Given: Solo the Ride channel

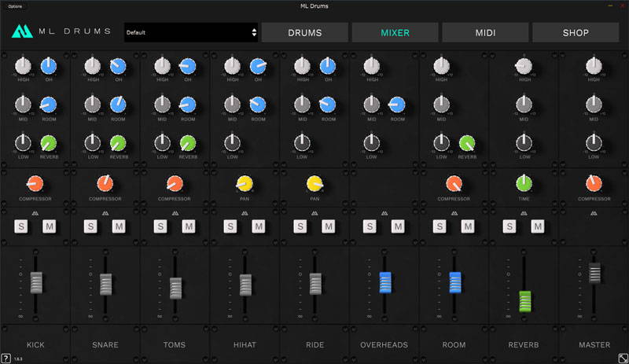Looking at the screenshot, I should click(x=300, y=226).
